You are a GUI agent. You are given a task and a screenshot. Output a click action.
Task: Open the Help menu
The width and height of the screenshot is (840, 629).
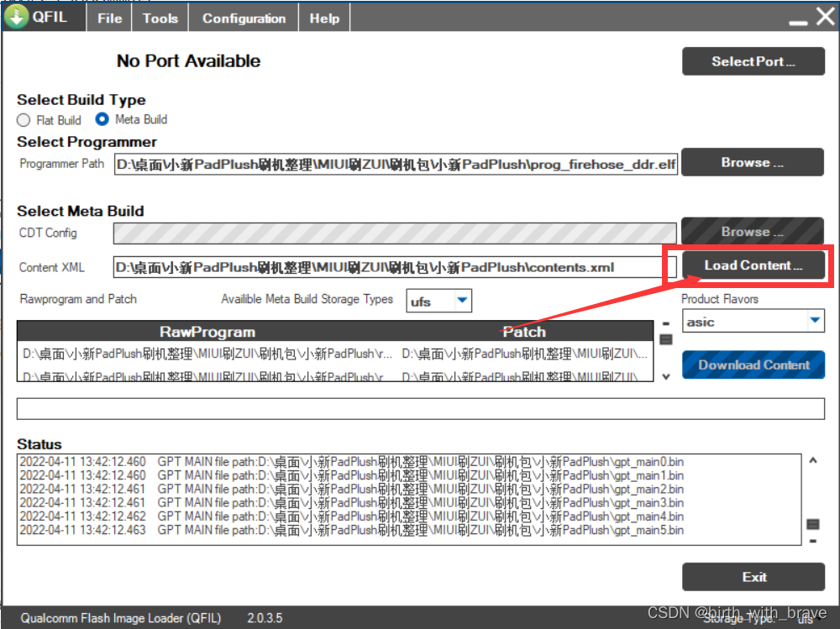click(x=324, y=18)
